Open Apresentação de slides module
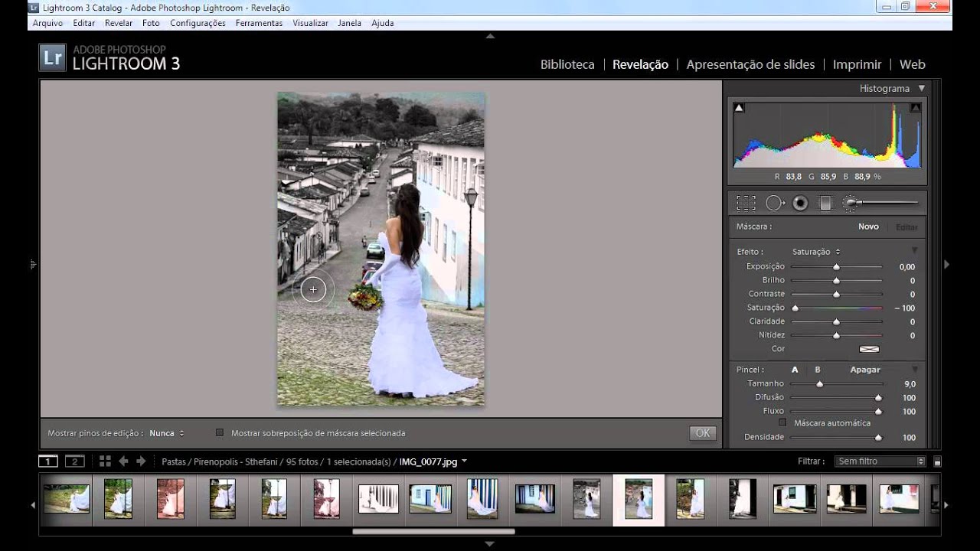 pos(750,64)
